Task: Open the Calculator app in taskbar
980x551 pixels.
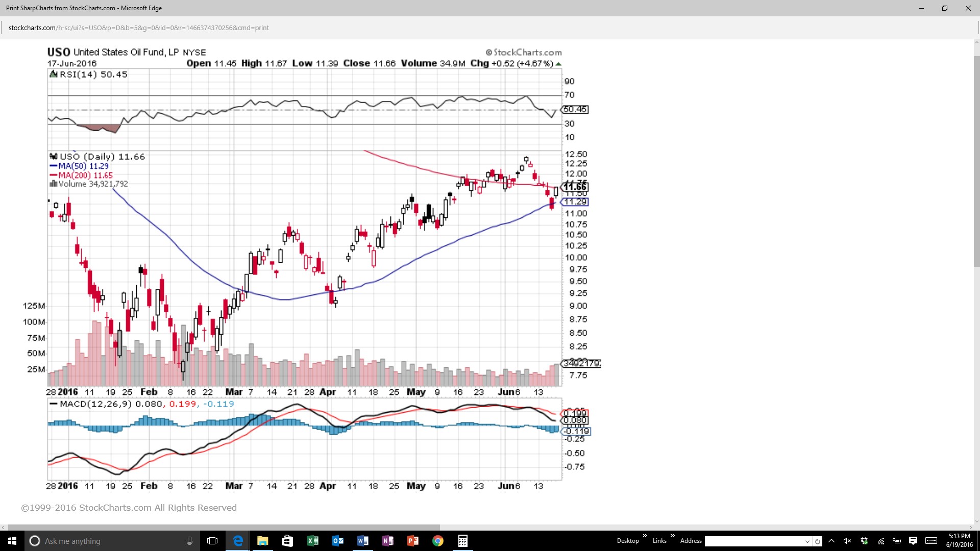Action: click(x=462, y=541)
